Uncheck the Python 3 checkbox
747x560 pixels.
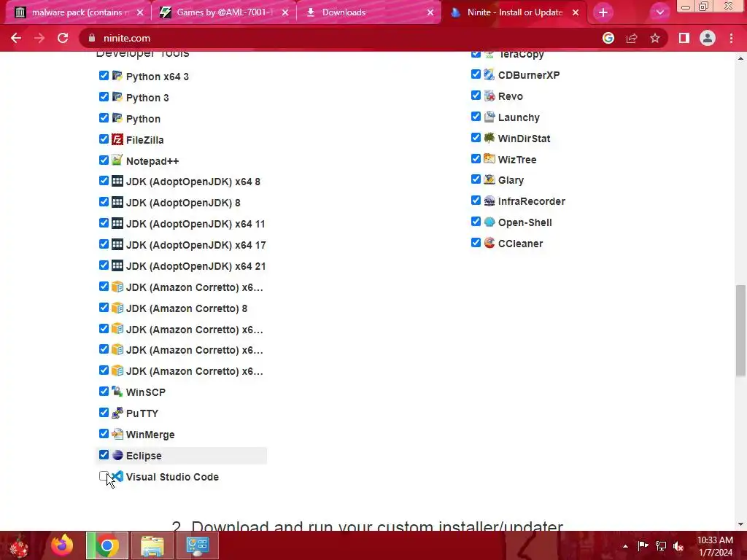point(104,97)
